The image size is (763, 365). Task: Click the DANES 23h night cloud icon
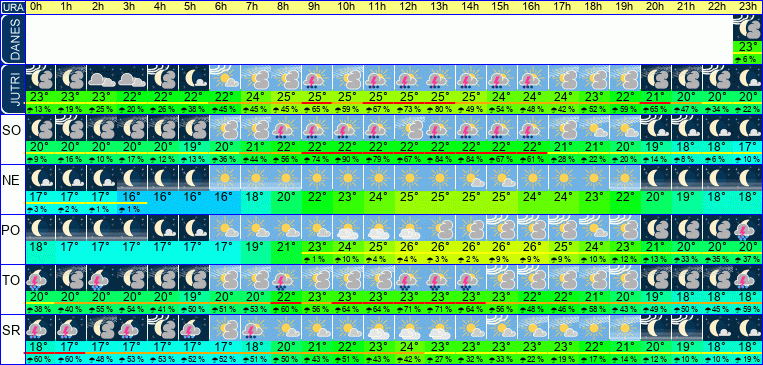747,29
